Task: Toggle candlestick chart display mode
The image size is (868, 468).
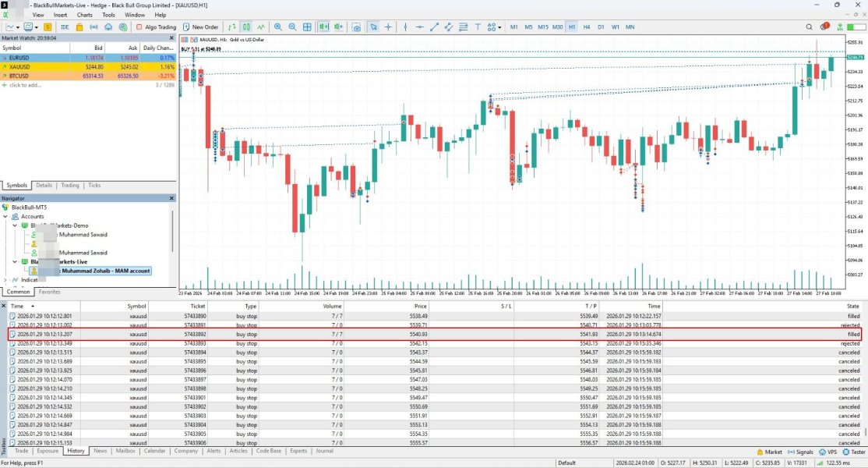Action: (x=246, y=27)
